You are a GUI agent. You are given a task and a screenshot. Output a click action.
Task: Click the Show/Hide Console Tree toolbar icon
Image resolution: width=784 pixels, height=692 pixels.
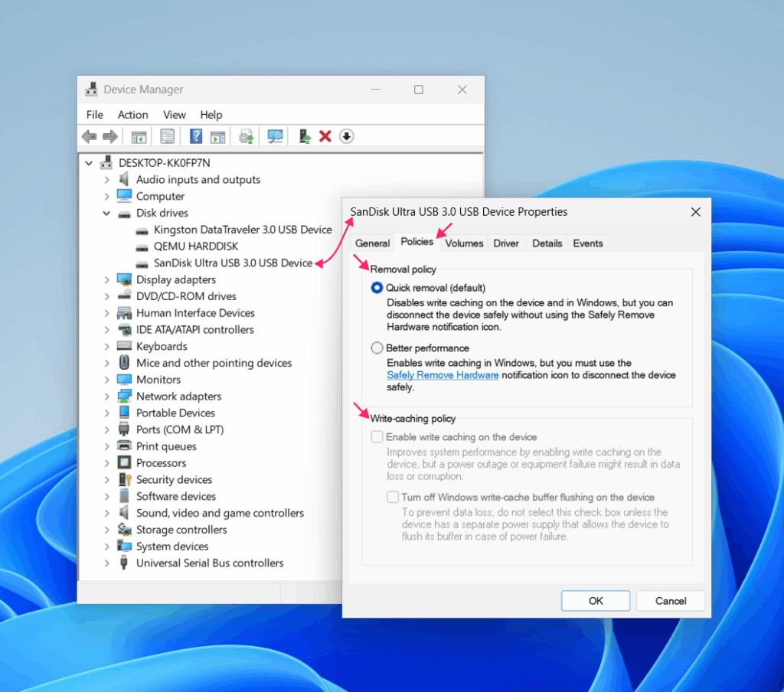pos(139,136)
